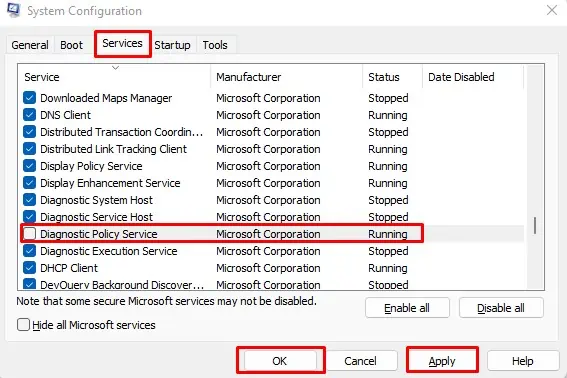Screen dimensions: 567x378
Task: Select the DNS Client service name
Action: [65, 115]
